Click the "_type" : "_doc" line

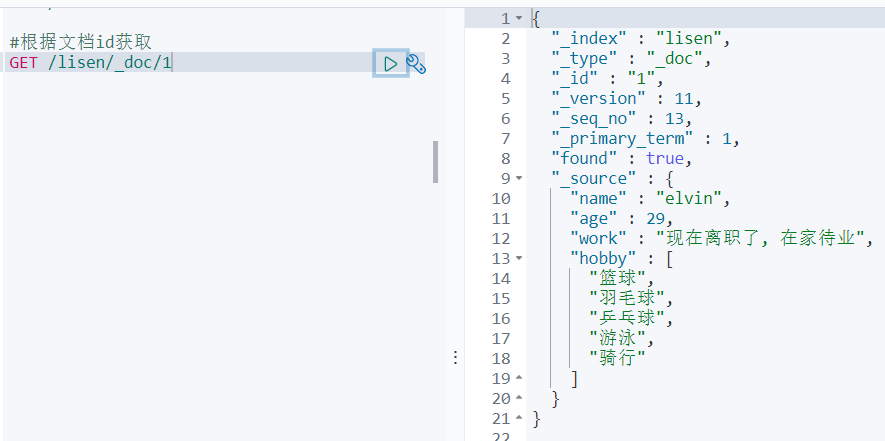point(632,59)
